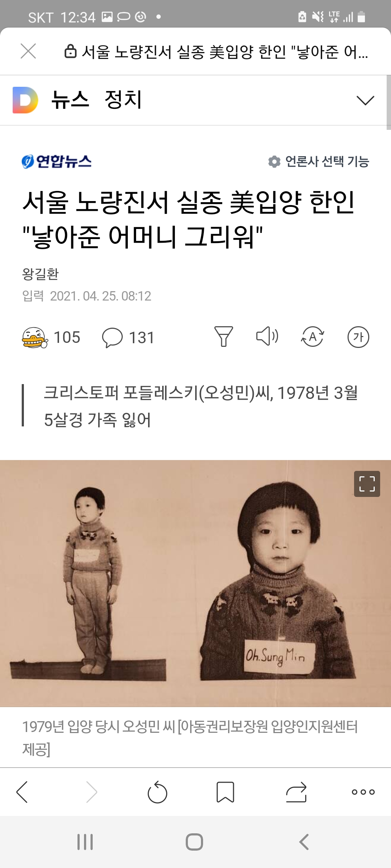Viewport: 391px width, 868px height.
Task: Open the 정치 category
Action: pos(123,100)
